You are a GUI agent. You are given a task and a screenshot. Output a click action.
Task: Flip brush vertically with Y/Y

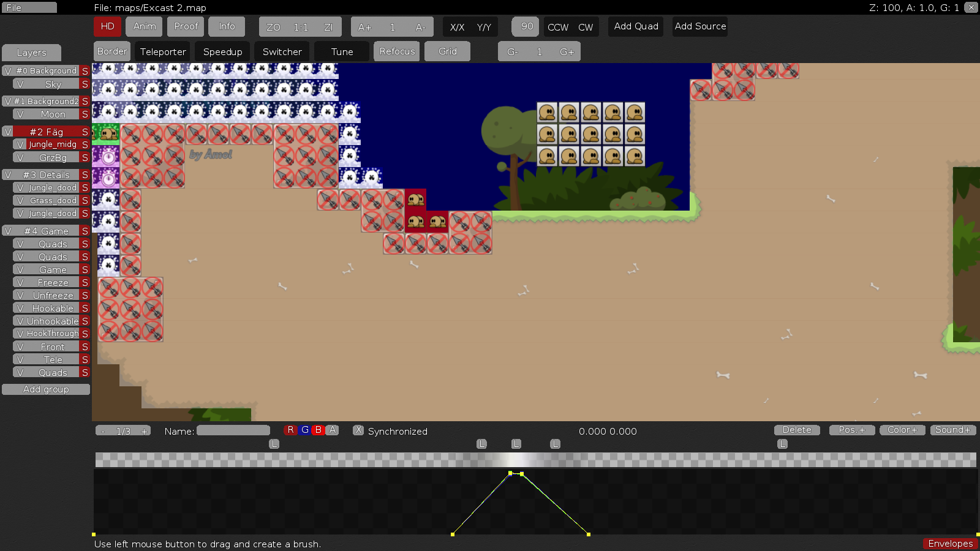[x=484, y=27]
